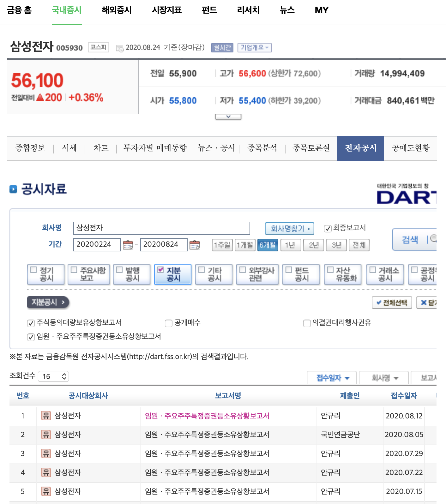Sort results by 회사명
The width and height of the screenshot is (446, 504).
[x=384, y=378]
